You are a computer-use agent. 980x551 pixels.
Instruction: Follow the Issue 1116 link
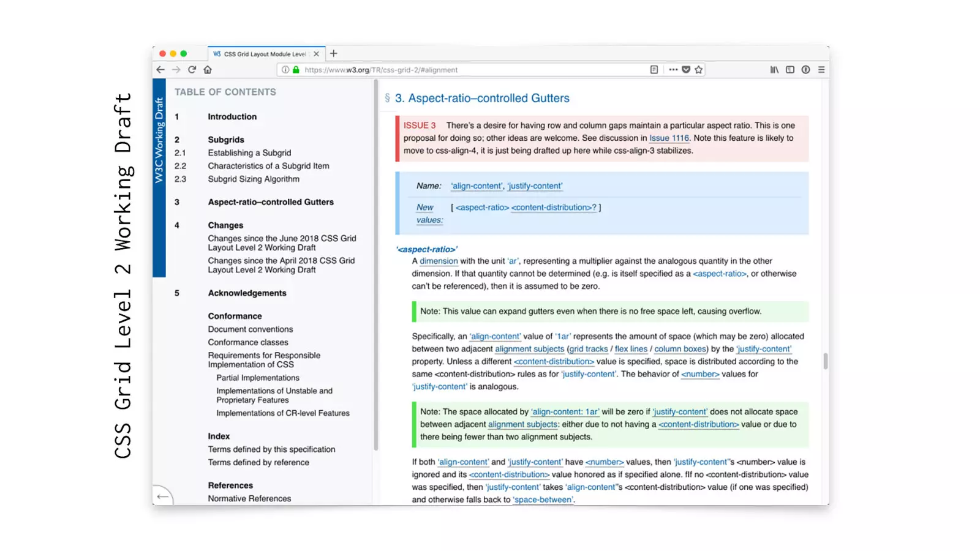click(669, 138)
